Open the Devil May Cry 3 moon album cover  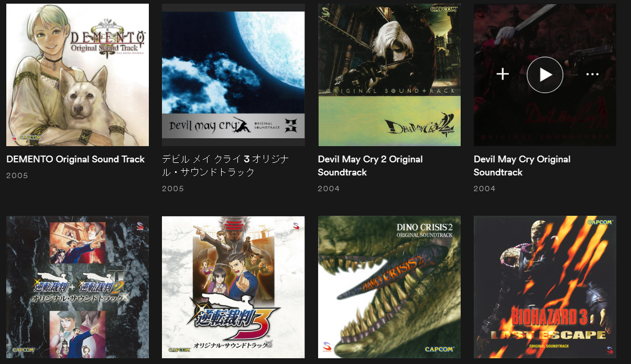point(233,75)
